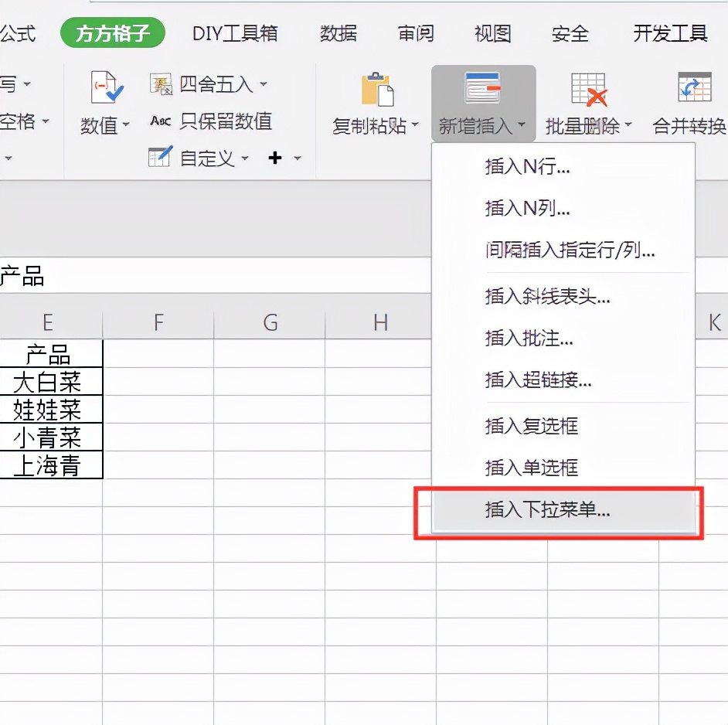Click the Abc 只保留数值 icon
This screenshot has width=728, height=725.
[161, 121]
